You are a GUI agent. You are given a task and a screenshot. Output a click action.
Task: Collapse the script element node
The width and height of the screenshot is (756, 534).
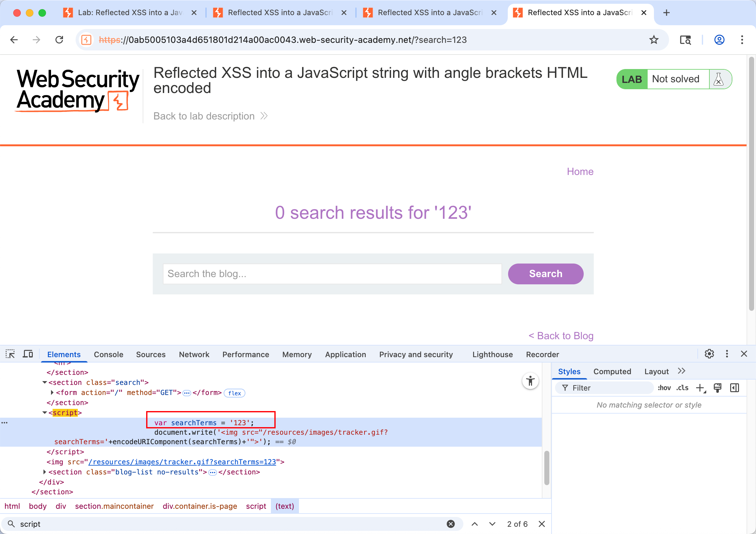[45, 412]
